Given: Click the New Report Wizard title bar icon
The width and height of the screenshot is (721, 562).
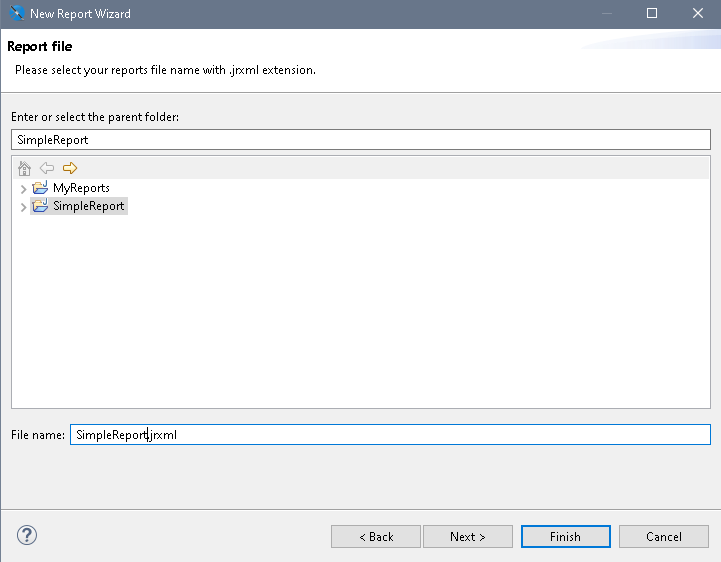Looking at the screenshot, I should tap(15, 14).
